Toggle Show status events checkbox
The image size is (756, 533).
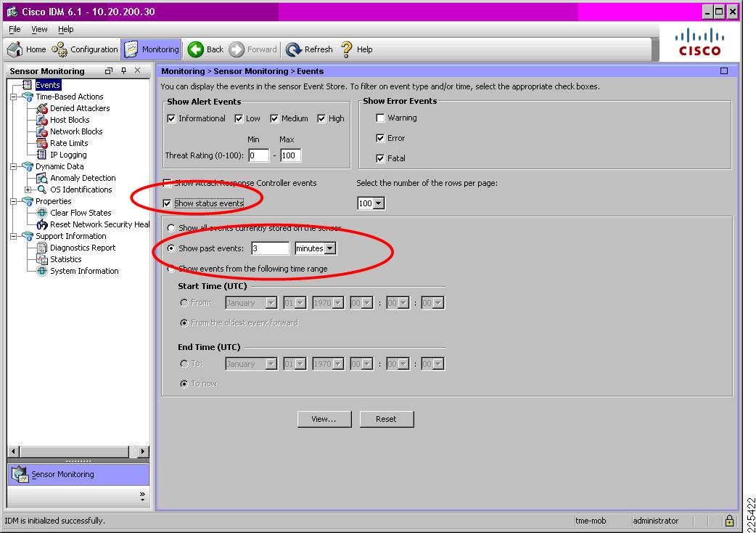(167, 203)
